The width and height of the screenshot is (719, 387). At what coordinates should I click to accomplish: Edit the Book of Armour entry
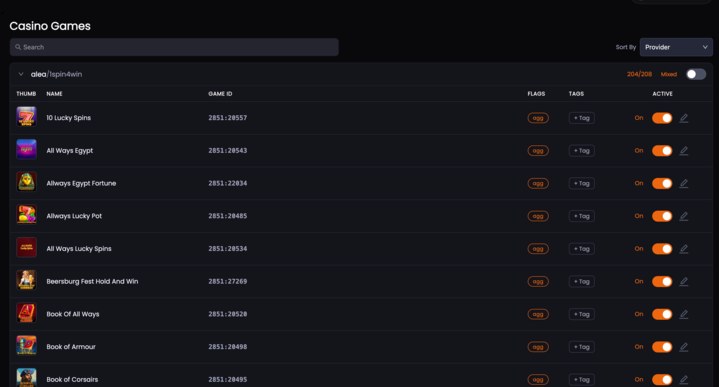coord(684,347)
